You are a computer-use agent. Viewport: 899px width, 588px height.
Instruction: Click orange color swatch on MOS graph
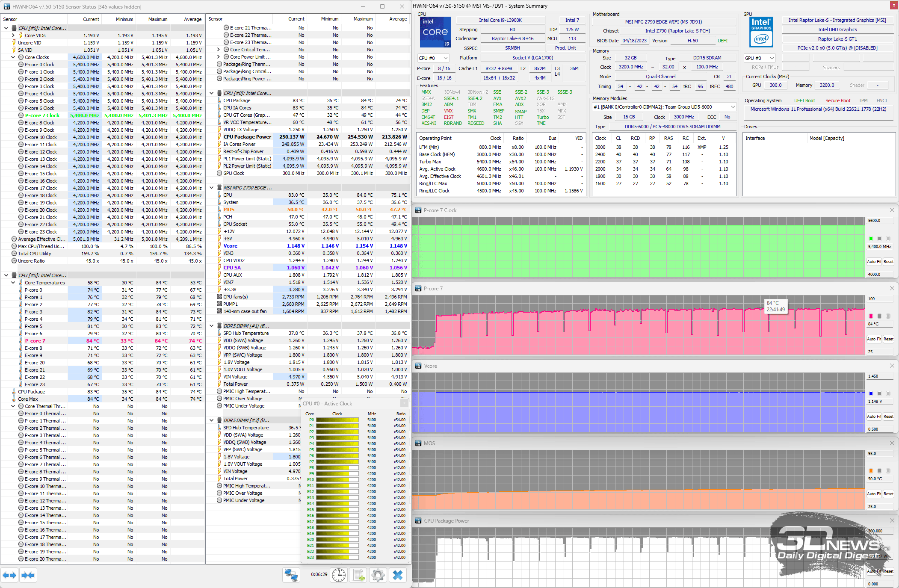coord(871,471)
